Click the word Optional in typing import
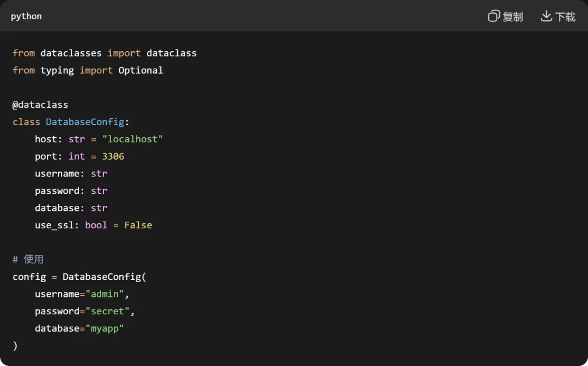This screenshot has width=588, height=366. 140,70
